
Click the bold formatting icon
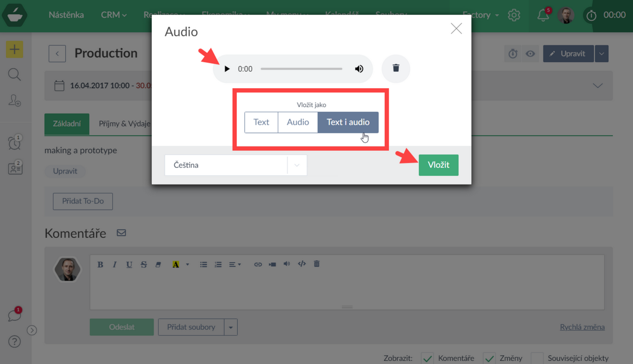point(100,264)
